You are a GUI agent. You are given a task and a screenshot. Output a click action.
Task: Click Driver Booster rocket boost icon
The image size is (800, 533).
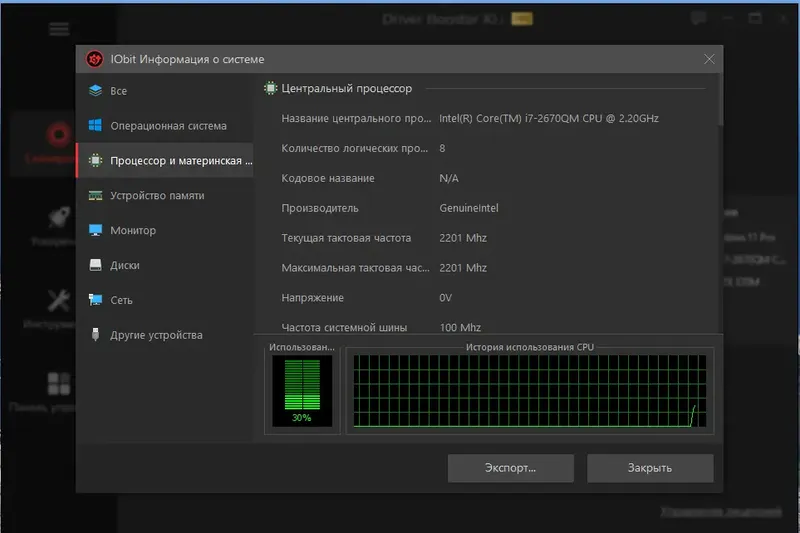pos(59,218)
